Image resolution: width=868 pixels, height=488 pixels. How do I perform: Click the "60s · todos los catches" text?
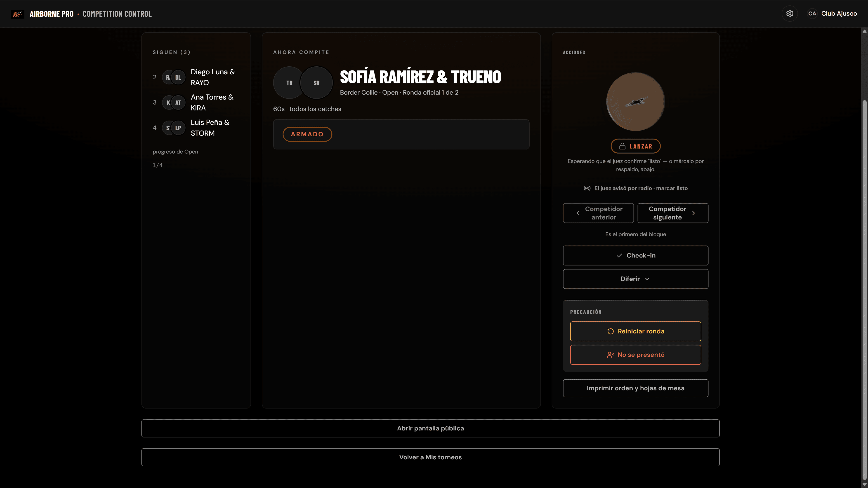coord(307,109)
